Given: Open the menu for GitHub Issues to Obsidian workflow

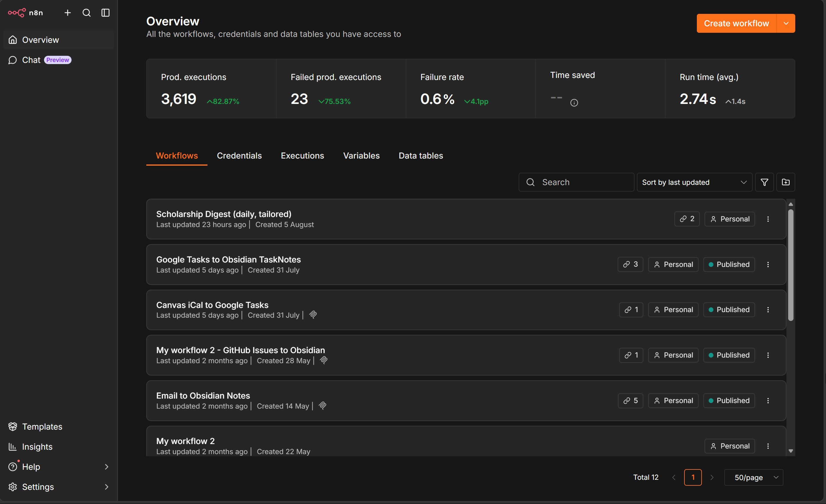Looking at the screenshot, I should coord(768,355).
